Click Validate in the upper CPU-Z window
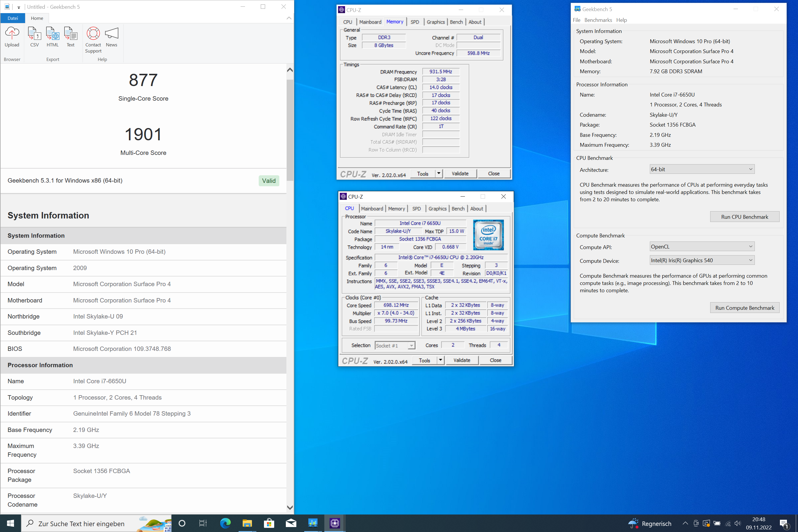The width and height of the screenshot is (798, 532). (460, 174)
